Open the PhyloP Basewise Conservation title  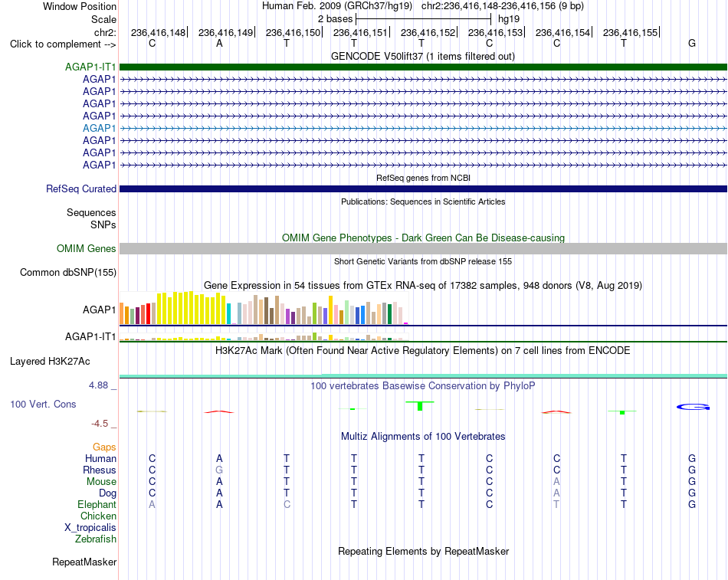tap(422, 386)
